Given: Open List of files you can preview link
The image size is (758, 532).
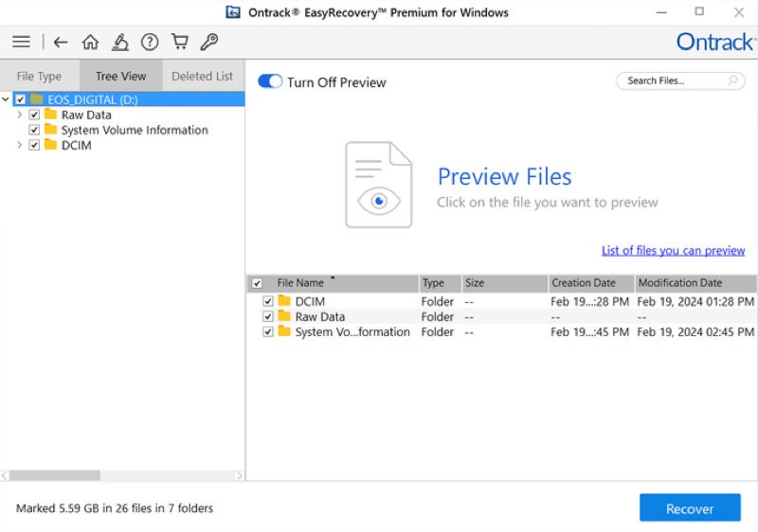Looking at the screenshot, I should 673,251.
